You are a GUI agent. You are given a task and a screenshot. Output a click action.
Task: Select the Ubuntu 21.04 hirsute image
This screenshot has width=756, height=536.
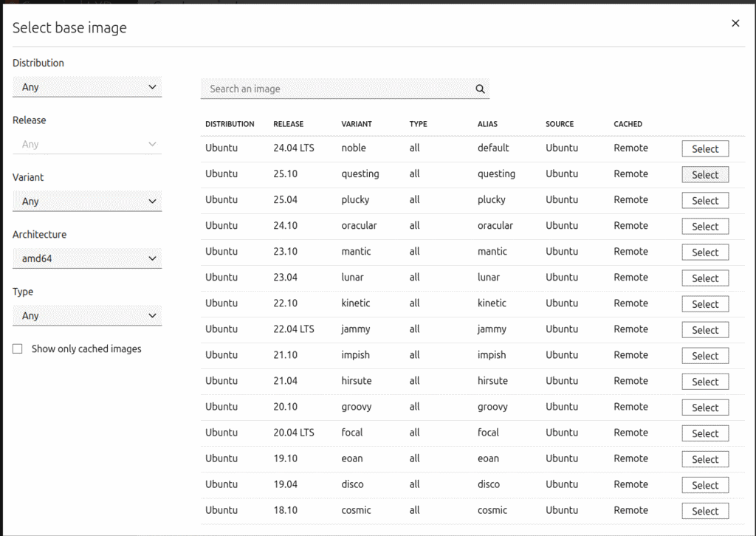(704, 382)
